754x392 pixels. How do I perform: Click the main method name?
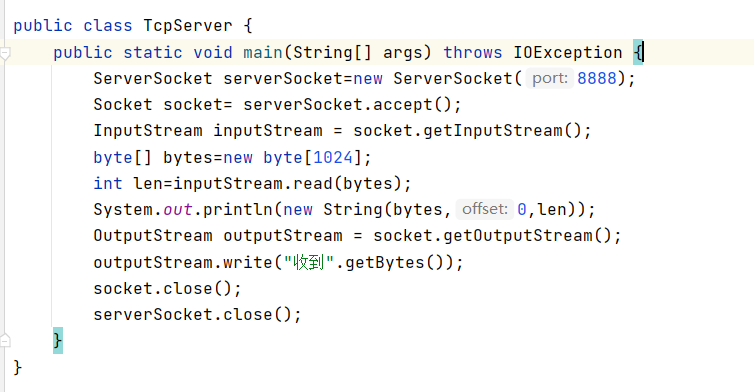pos(263,52)
